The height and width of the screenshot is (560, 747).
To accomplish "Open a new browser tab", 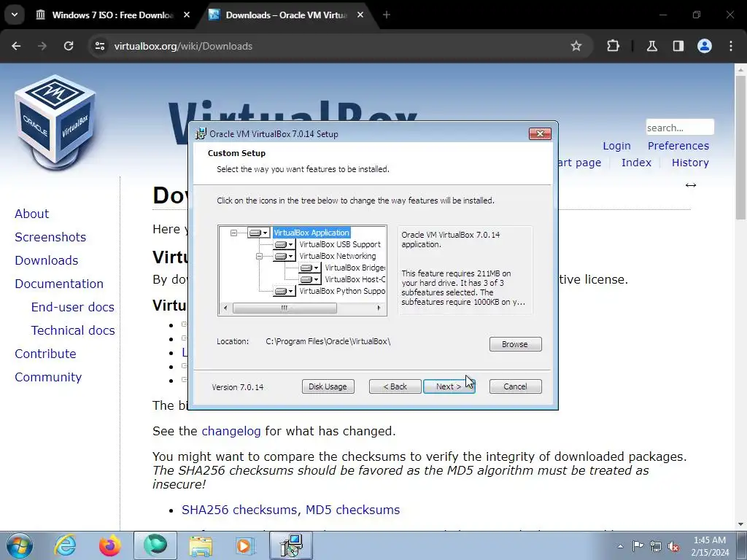I will pyautogui.click(x=387, y=15).
